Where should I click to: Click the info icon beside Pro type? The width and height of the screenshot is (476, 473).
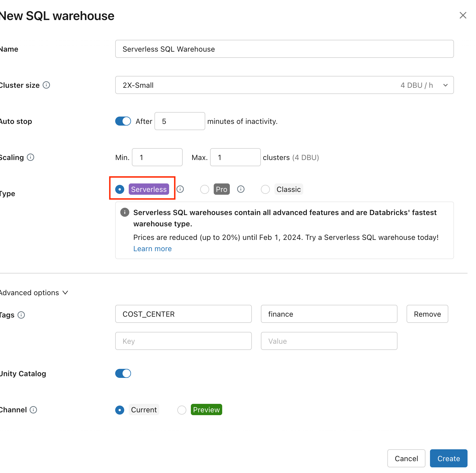pos(241,189)
